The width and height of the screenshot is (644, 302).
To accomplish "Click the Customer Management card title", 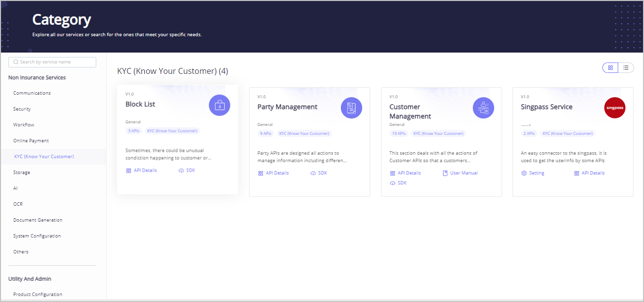I will click(410, 112).
